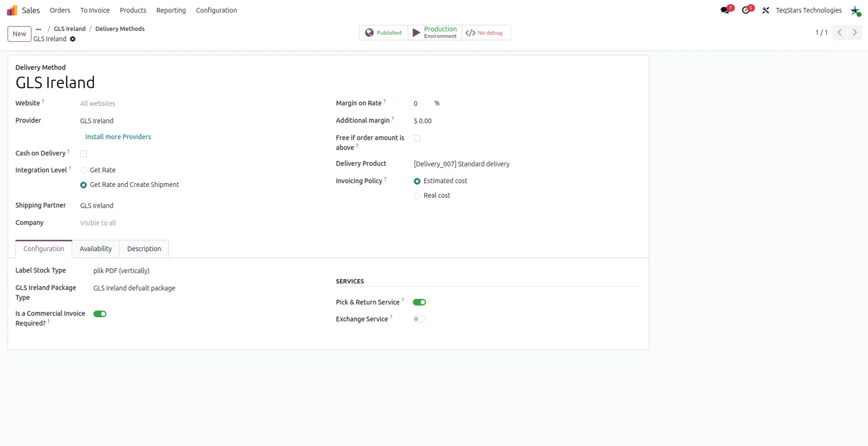Open the gear actions menu beside GLS Ireland
This screenshot has height=446, width=868.
73,39
